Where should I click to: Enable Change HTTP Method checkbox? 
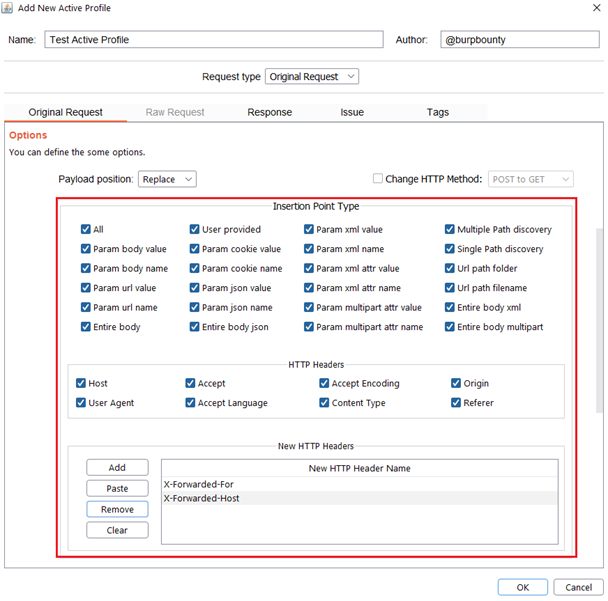pyautogui.click(x=377, y=179)
